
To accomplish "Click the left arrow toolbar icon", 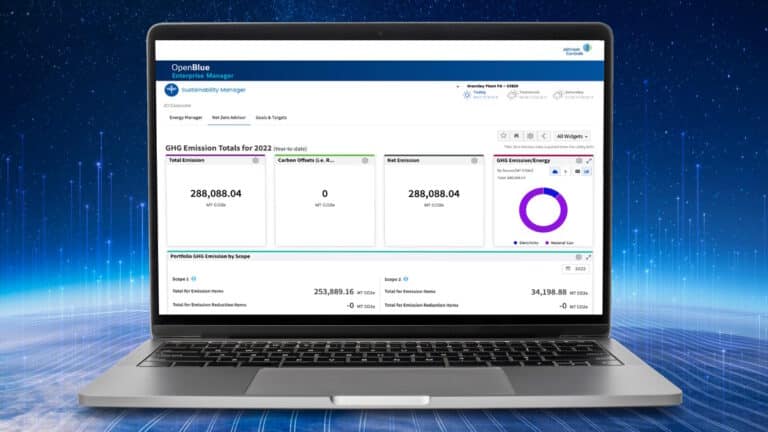I will [544, 136].
